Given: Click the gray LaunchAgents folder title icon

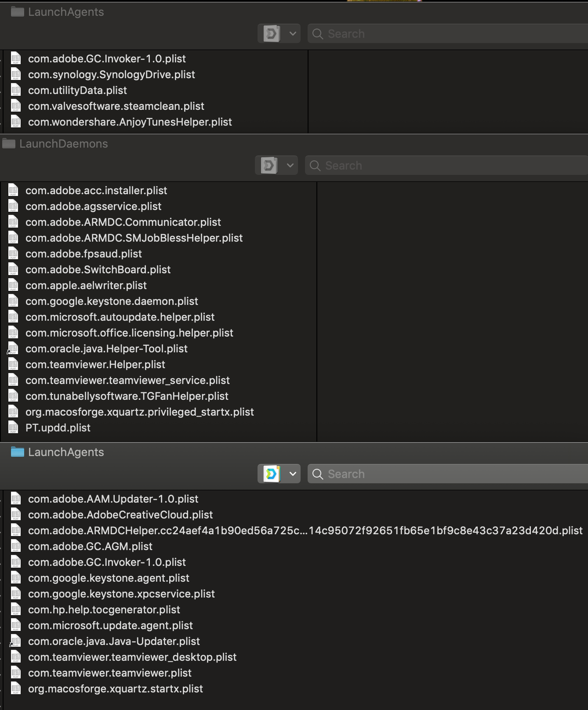Looking at the screenshot, I should [x=18, y=11].
